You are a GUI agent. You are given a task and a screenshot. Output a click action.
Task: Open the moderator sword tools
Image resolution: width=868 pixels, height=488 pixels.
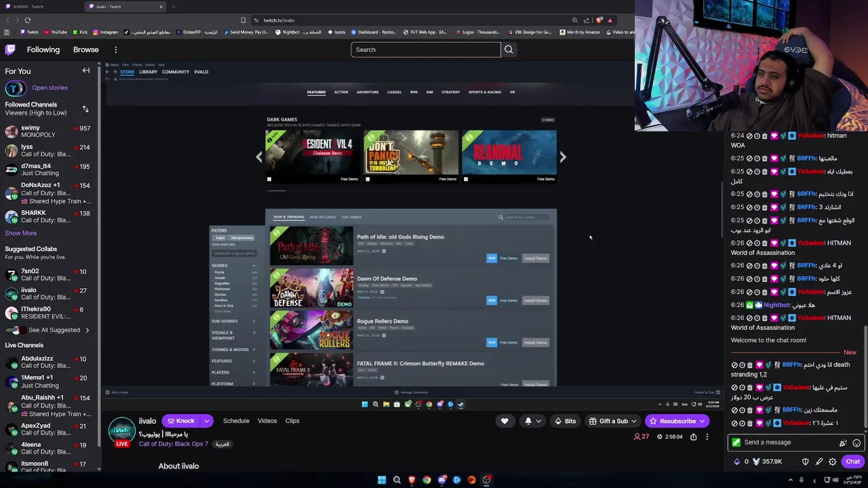[x=818, y=462]
